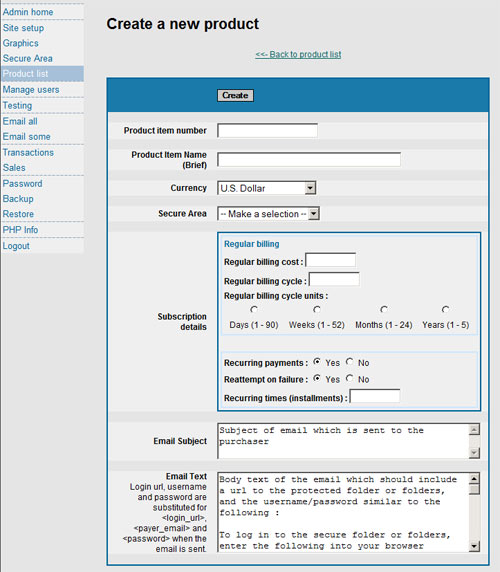Click inside Email Text textarea
Screen dimensions: 500x572
[x=343, y=512]
